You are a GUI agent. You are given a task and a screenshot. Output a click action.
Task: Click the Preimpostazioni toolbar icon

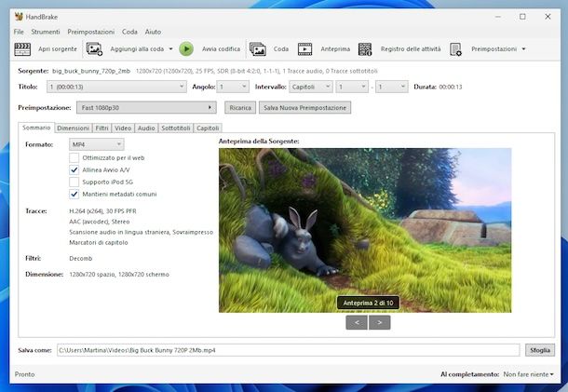coord(456,48)
